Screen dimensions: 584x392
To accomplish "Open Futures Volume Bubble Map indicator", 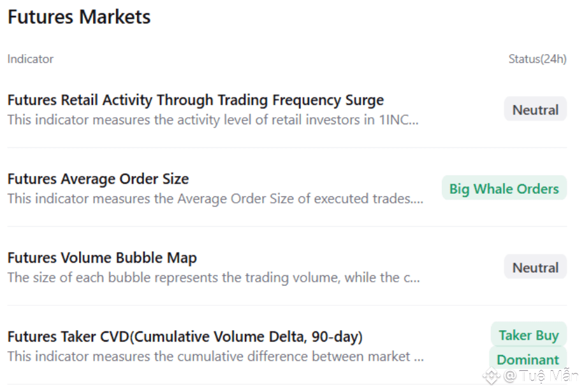I will (x=102, y=258).
